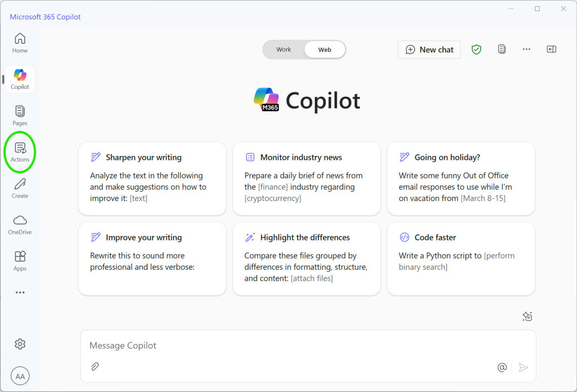Select the Improve your writing prompt card
The image size is (577, 392).
point(152,259)
